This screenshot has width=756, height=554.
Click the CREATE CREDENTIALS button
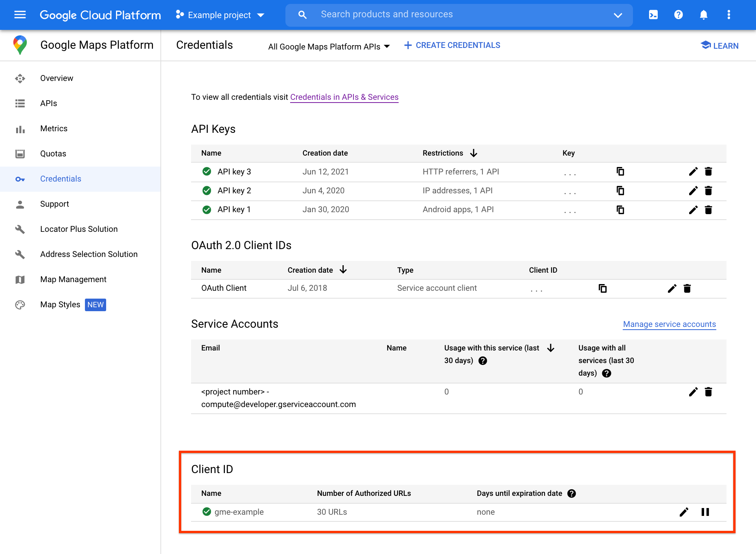[x=452, y=45]
